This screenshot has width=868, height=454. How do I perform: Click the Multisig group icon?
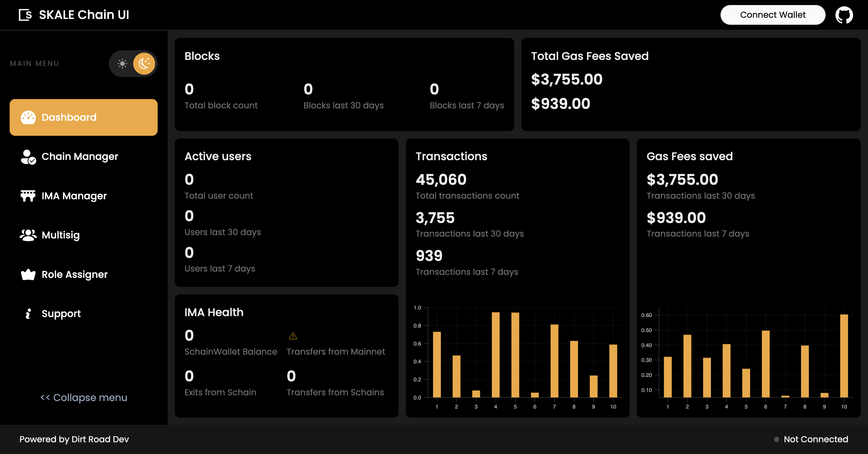[28, 235]
